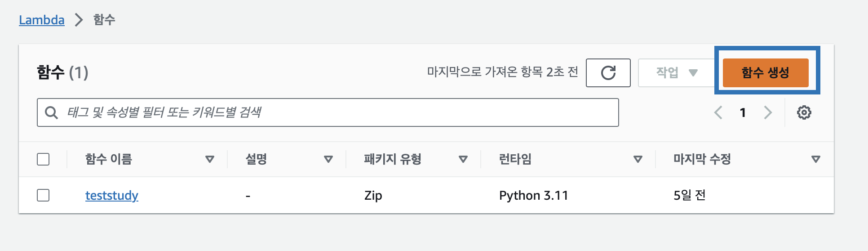Select page number 1
The image size is (868, 251).
[x=743, y=112]
